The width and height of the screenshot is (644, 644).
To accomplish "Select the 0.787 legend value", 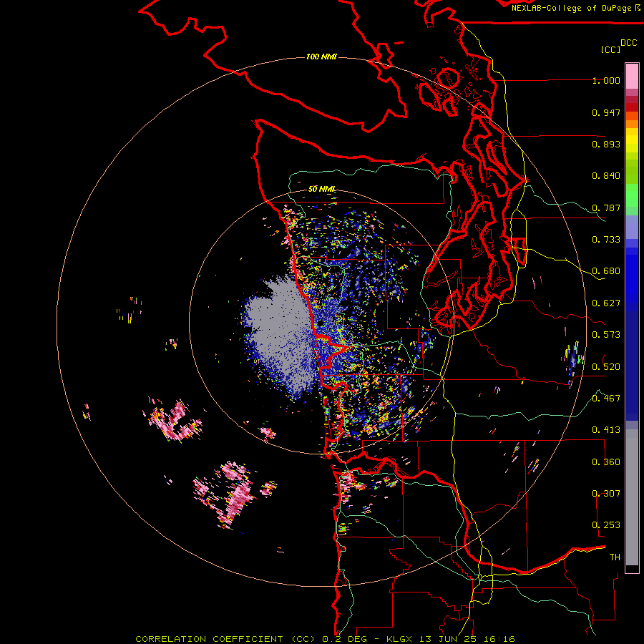I will coord(606,208).
